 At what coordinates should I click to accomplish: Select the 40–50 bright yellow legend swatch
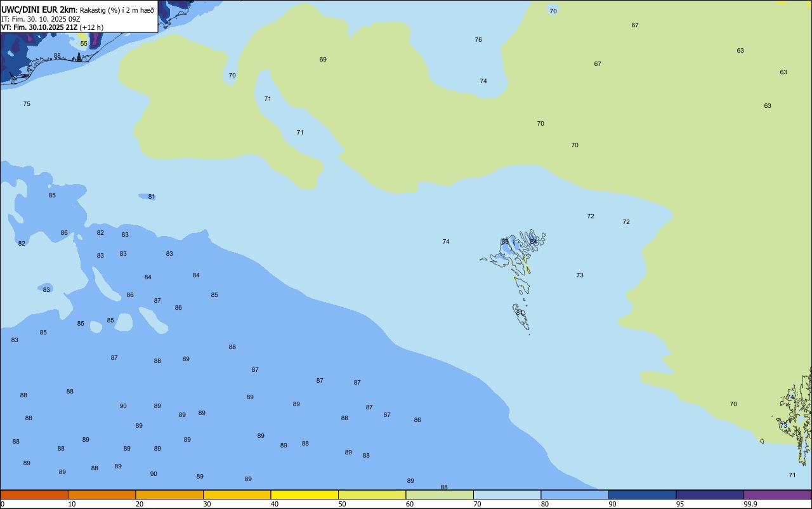pos(304,494)
